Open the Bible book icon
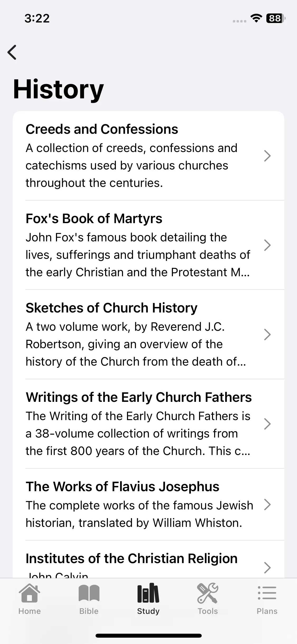 pos(89,593)
